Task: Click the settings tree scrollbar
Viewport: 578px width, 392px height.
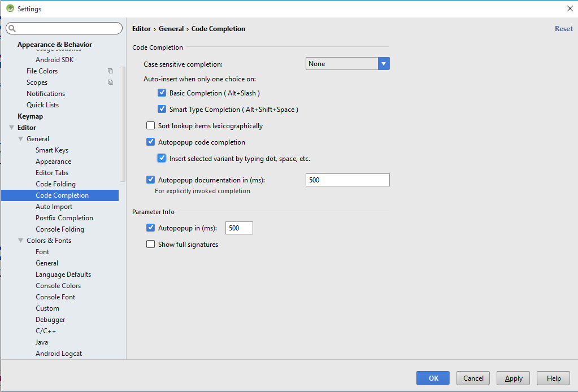Action: point(123,124)
